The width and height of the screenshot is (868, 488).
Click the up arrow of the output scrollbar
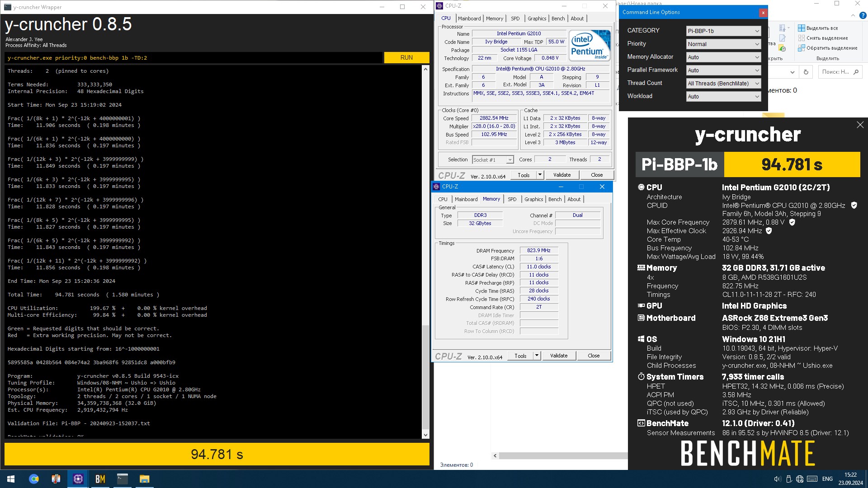tap(425, 70)
